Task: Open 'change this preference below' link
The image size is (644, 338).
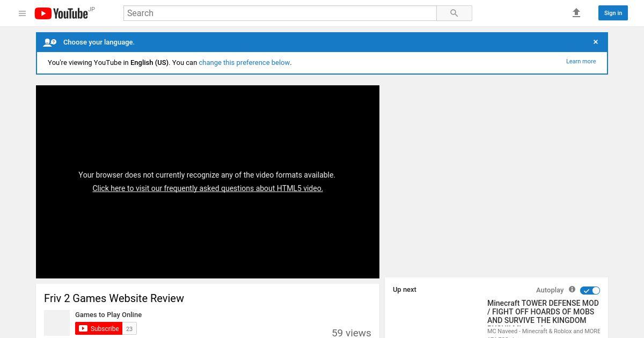Action: coord(244,62)
